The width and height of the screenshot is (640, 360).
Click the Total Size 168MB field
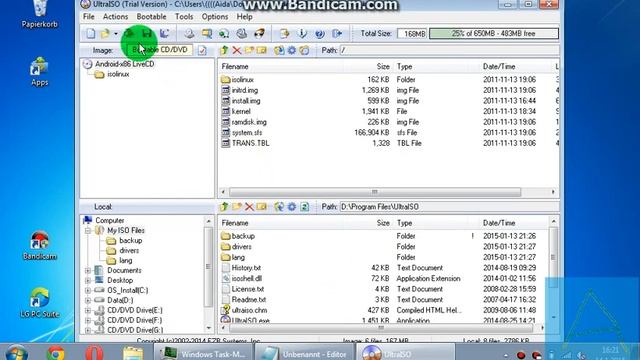point(412,33)
